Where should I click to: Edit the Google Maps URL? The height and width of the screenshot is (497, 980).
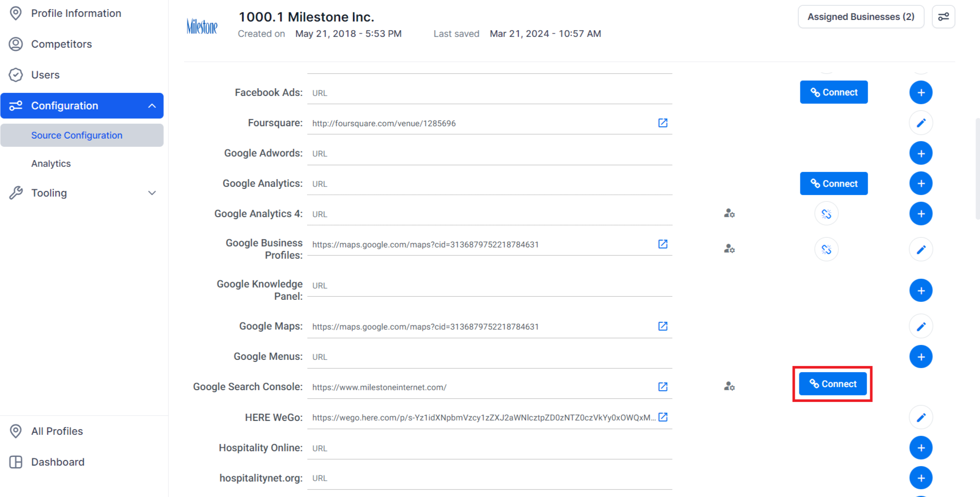pos(921,326)
